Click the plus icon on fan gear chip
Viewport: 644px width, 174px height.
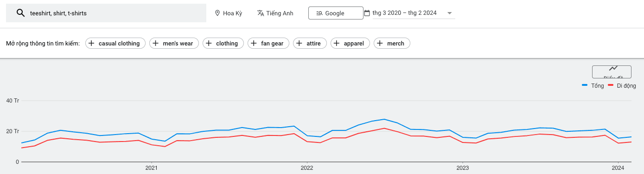254,43
